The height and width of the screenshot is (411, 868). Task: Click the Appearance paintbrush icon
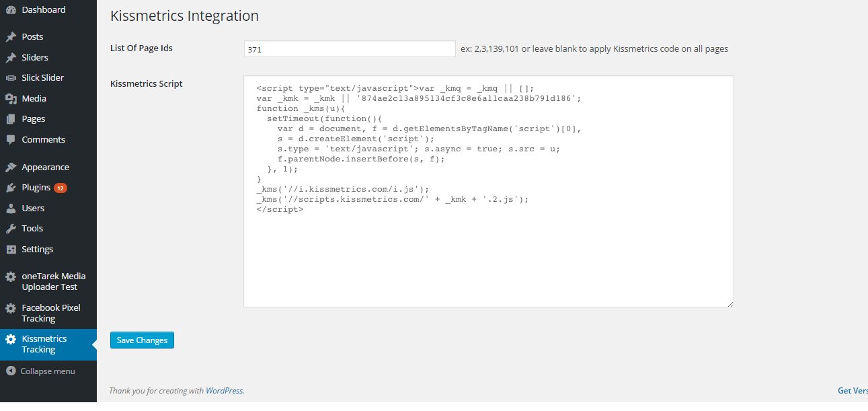coord(11,167)
